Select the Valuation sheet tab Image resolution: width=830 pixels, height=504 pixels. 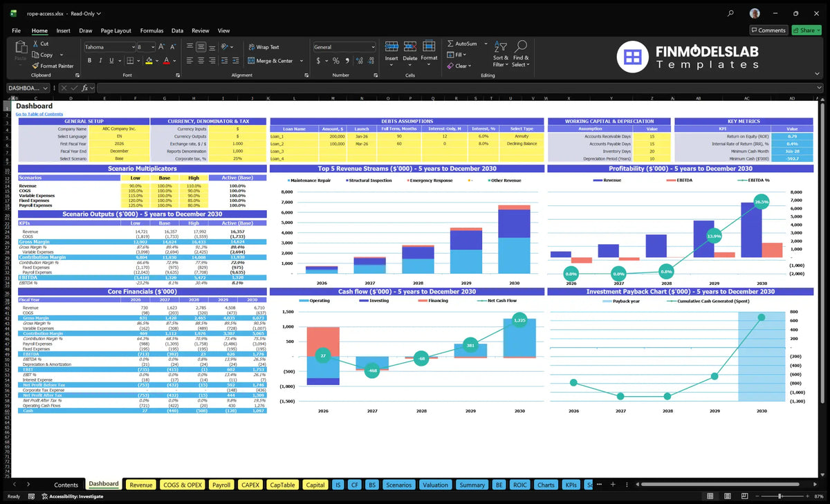coord(435,485)
